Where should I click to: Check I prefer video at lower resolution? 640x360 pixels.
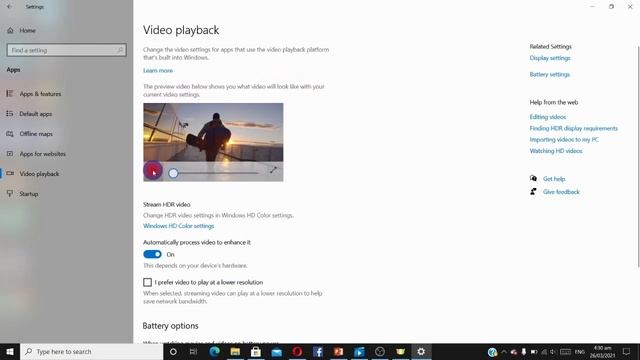click(147, 282)
